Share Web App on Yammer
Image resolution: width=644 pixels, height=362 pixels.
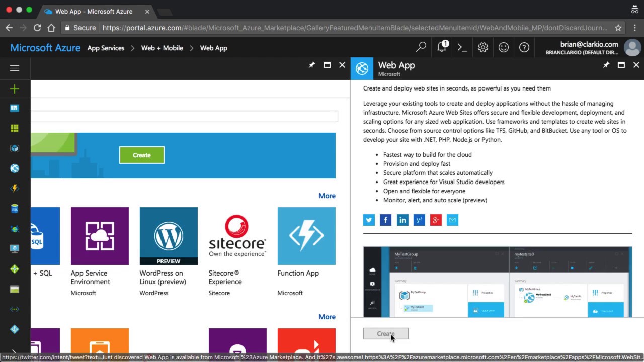point(419,220)
